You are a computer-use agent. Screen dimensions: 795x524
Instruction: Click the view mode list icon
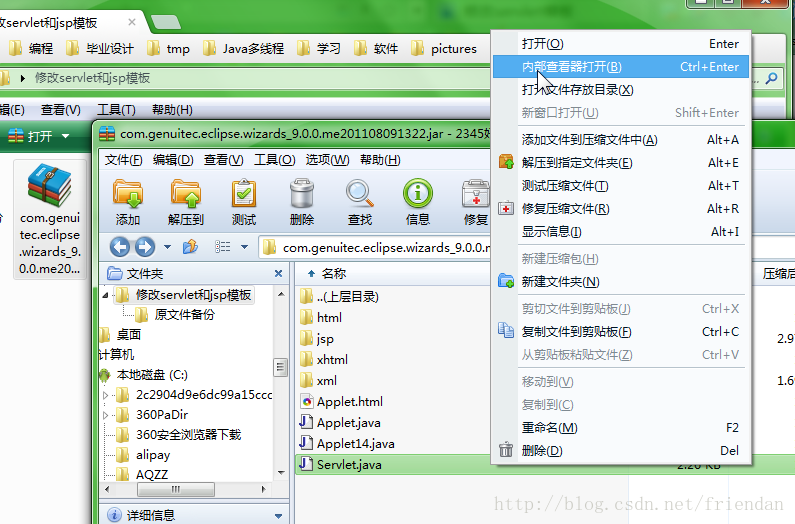tap(223, 247)
